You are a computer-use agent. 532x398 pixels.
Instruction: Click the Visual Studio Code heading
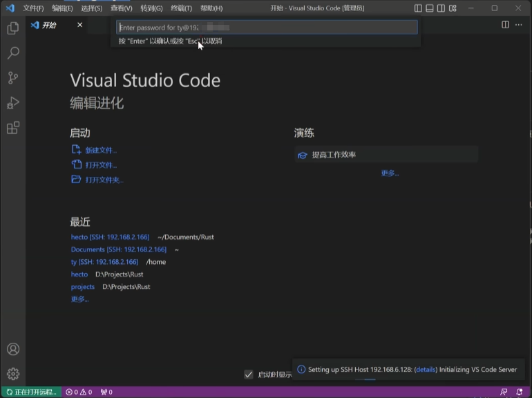(145, 80)
